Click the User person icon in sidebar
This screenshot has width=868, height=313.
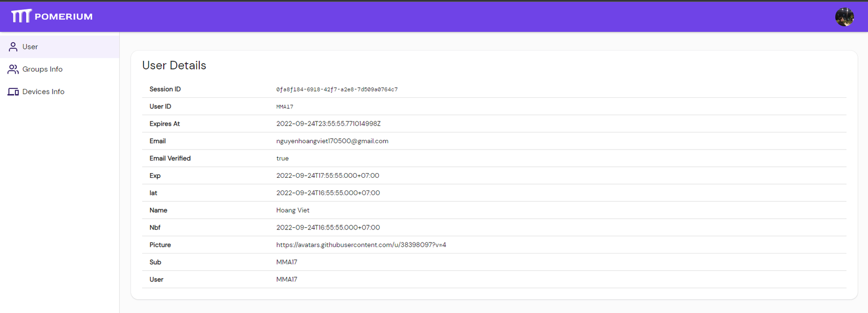(x=13, y=47)
